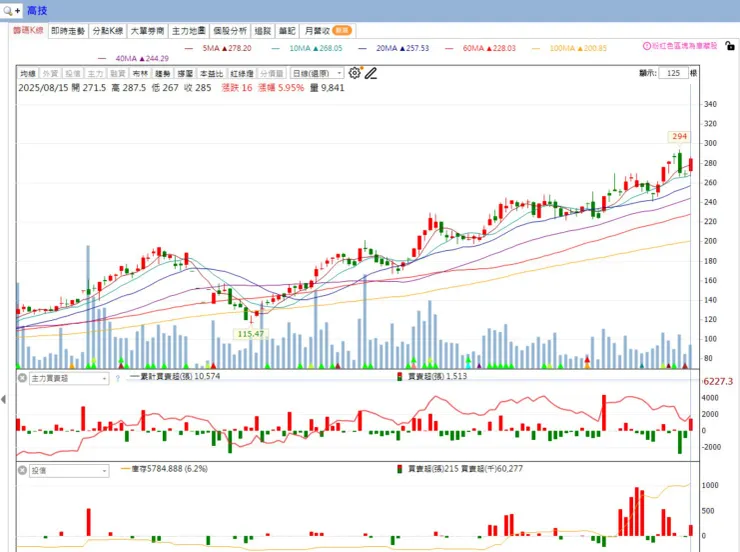Open the 投信 indicator dropdown in lower panel
The image size is (740, 552).
point(69,470)
